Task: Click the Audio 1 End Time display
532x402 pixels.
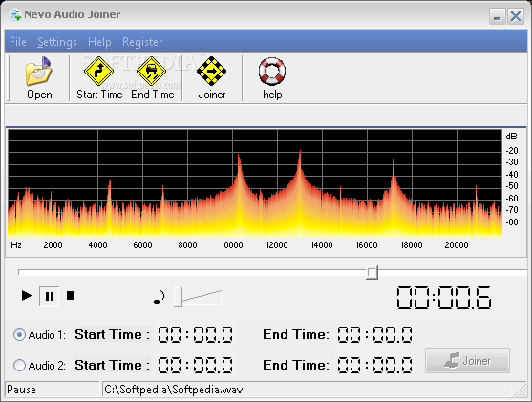Action: pyautogui.click(x=375, y=334)
